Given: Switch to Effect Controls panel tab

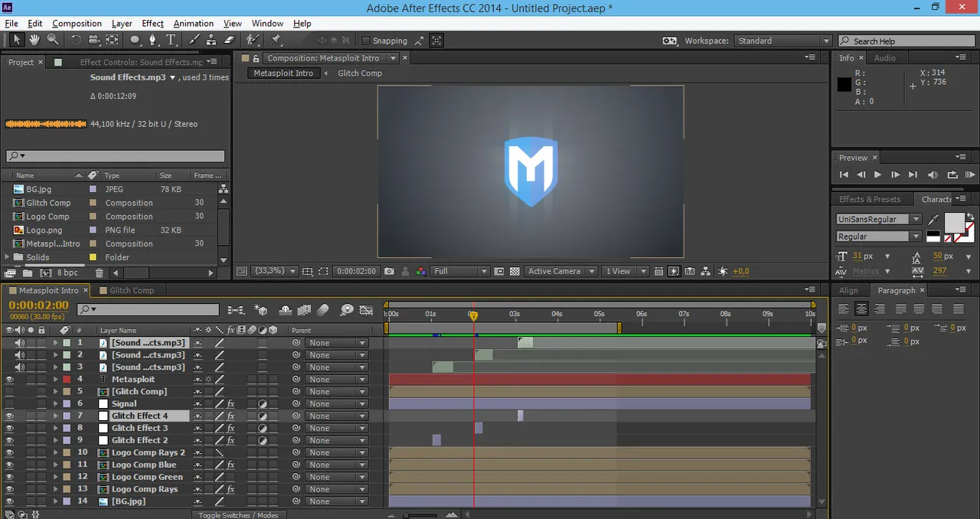Looking at the screenshot, I should click(142, 62).
